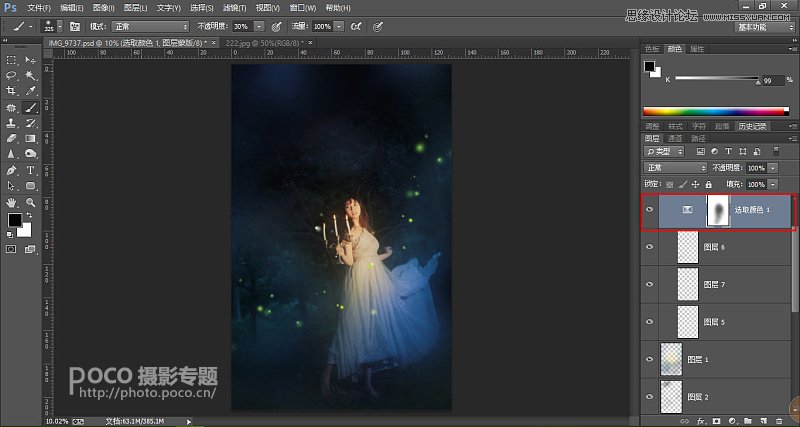
Task: Toggle visibility of 图层 1 layer
Action: pos(651,358)
